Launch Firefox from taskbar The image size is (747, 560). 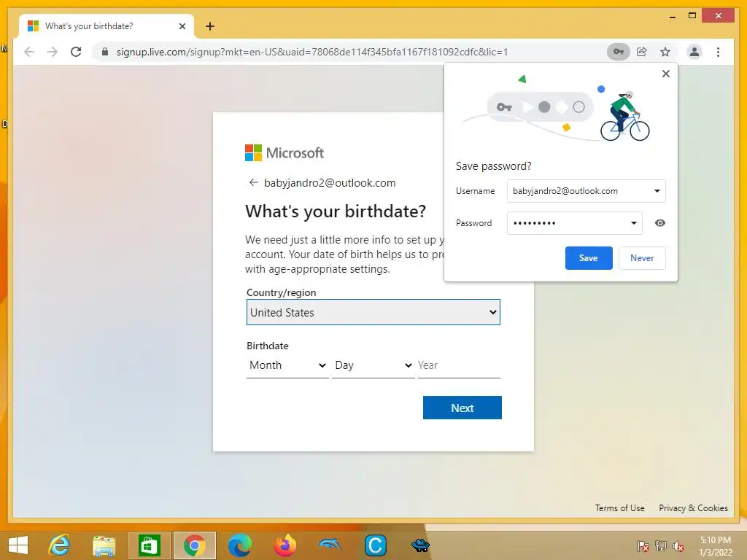285,545
